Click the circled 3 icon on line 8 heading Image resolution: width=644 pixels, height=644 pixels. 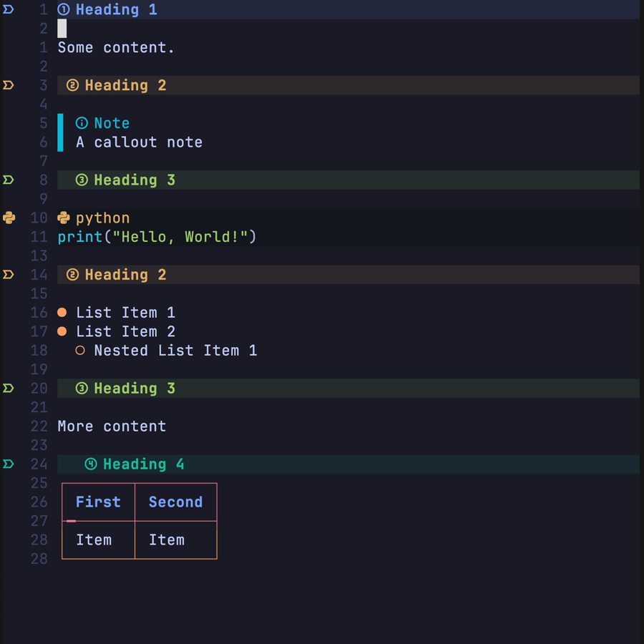tap(82, 180)
